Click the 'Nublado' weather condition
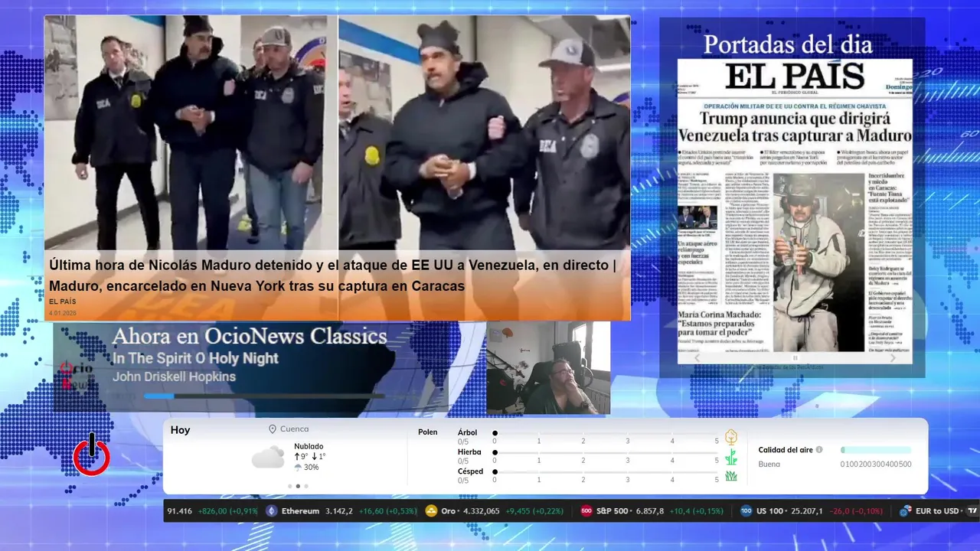 pyautogui.click(x=309, y=446)
